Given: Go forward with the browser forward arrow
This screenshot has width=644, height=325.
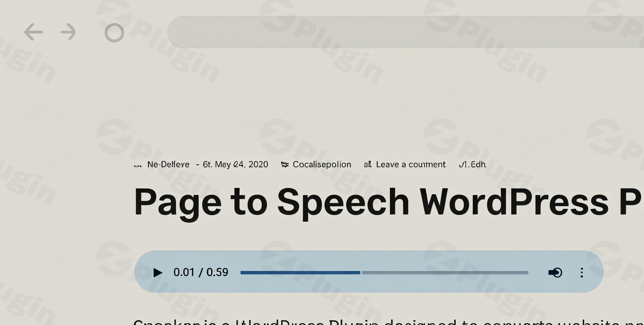Looking at the screenshot, I should click(x=68, y=32).
